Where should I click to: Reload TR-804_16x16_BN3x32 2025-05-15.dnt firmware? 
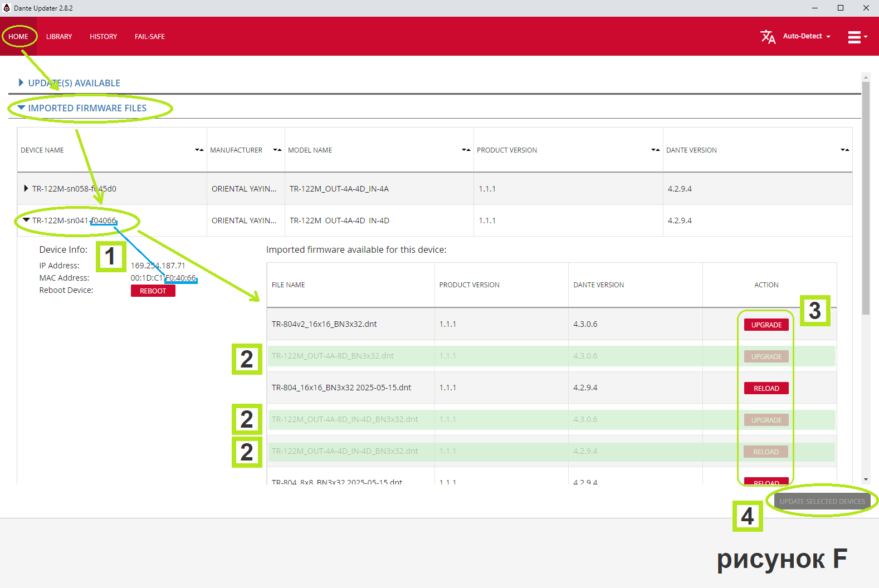click(766, 389)
